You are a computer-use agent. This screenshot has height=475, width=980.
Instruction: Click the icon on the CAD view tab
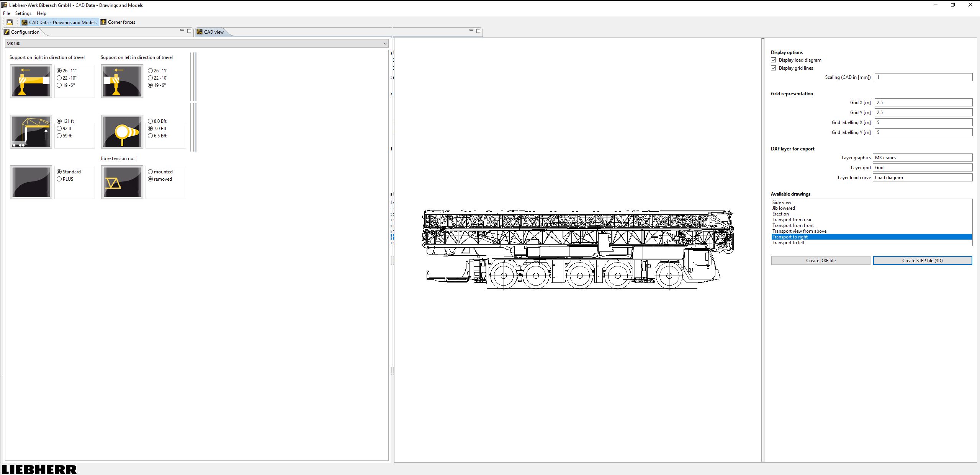point(200,32)
